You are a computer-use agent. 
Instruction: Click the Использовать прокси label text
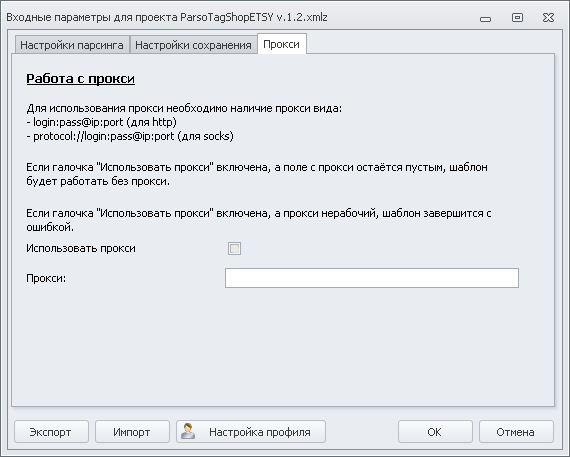pyautogui.click(x=81, y=248)
